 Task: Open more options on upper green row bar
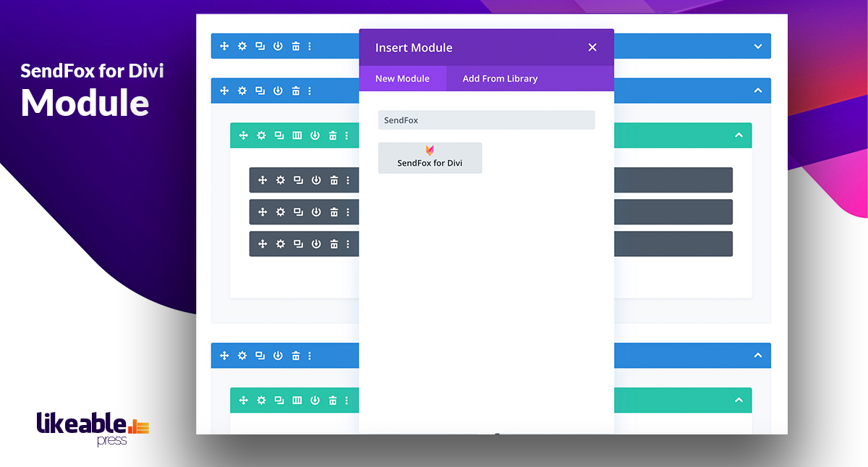pos(346,135)
